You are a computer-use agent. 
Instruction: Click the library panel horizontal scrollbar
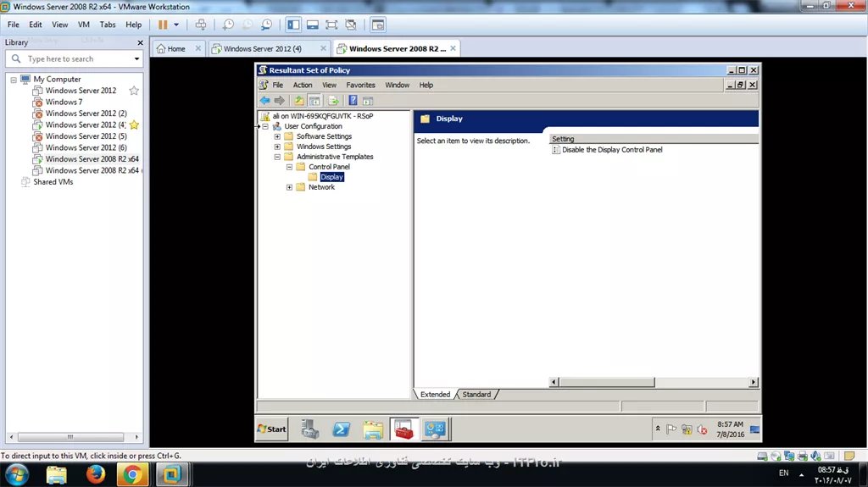tap(70, 437)
